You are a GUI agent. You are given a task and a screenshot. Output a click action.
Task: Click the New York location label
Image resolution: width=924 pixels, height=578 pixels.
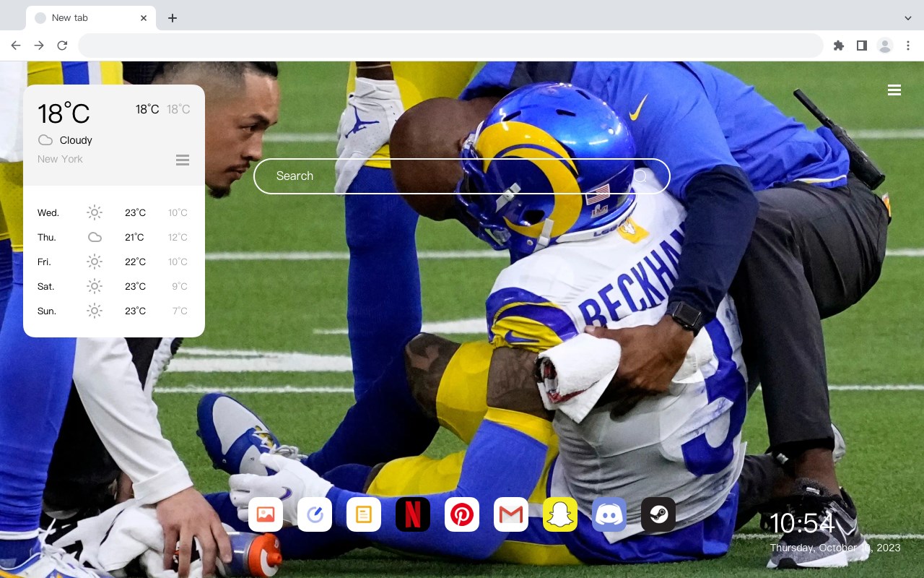coord(60,159)
